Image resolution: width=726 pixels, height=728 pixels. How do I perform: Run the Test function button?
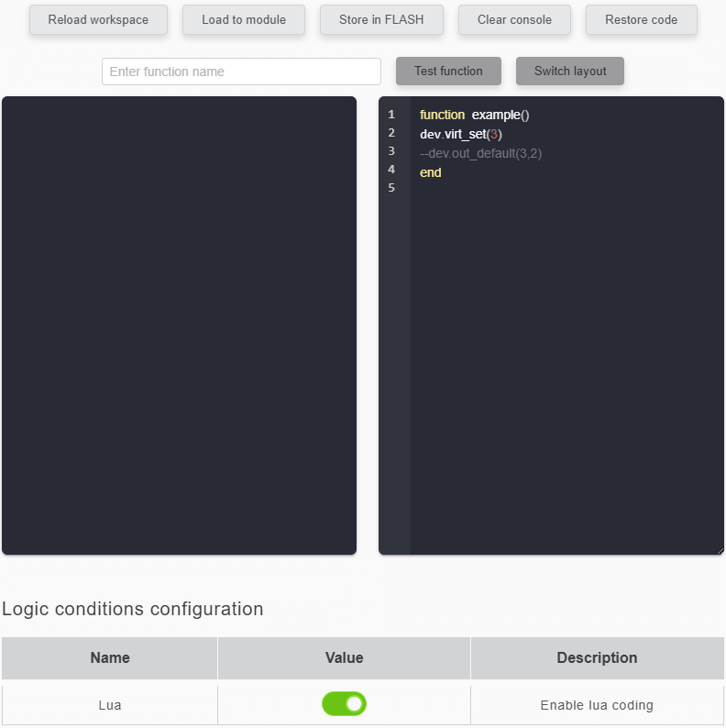tap(448, 72)
